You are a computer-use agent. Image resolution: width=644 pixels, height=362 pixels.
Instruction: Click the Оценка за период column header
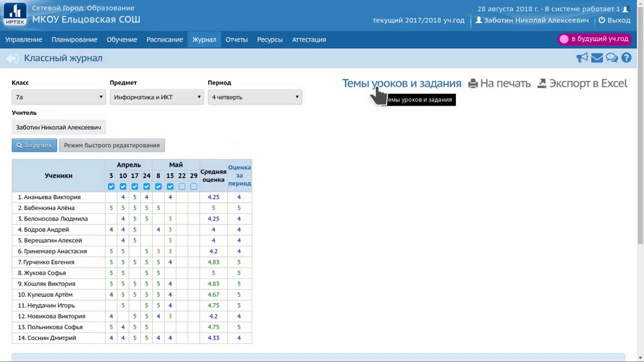[239, 175]
